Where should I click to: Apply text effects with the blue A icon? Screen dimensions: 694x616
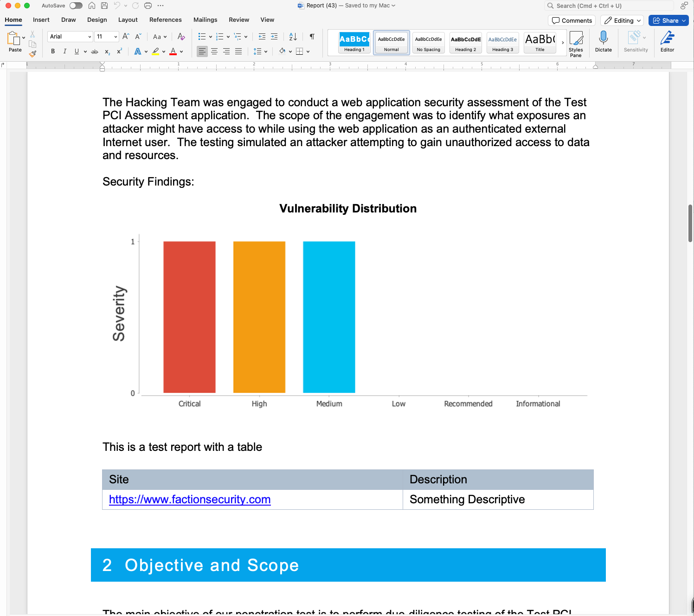[x=138, y=51]
